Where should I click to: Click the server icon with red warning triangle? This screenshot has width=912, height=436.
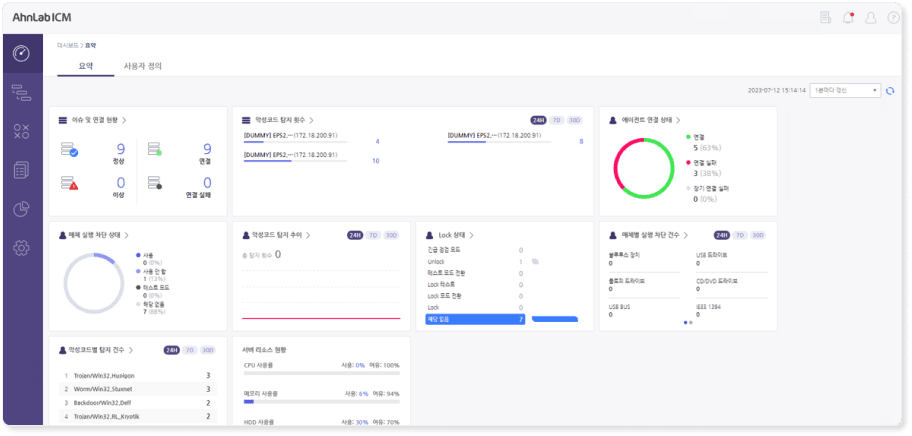(69, 183)
